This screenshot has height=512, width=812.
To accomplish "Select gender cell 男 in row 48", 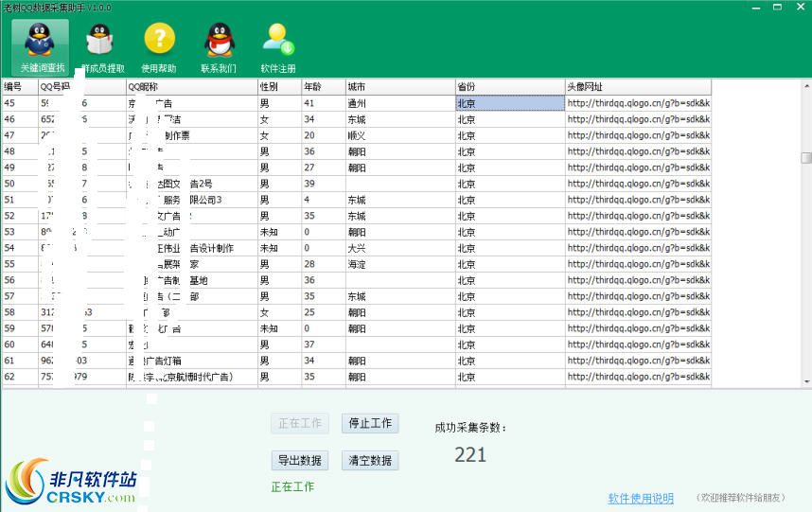I will click(279, 151).
